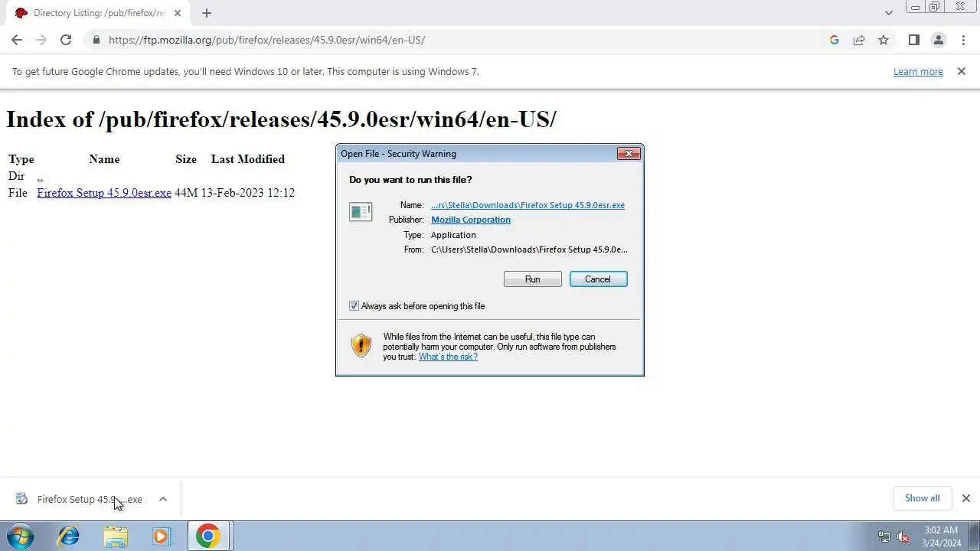Click Cancel in Security Warning dialog
Screen dimensions: 980x551
[x=598, y=279]
